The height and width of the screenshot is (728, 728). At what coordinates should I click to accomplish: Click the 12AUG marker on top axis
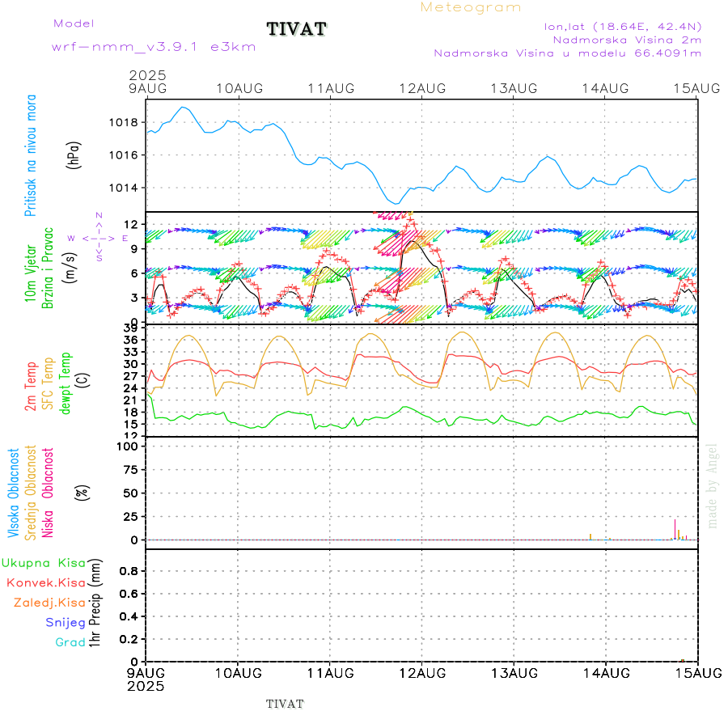(x=421, y=87)
